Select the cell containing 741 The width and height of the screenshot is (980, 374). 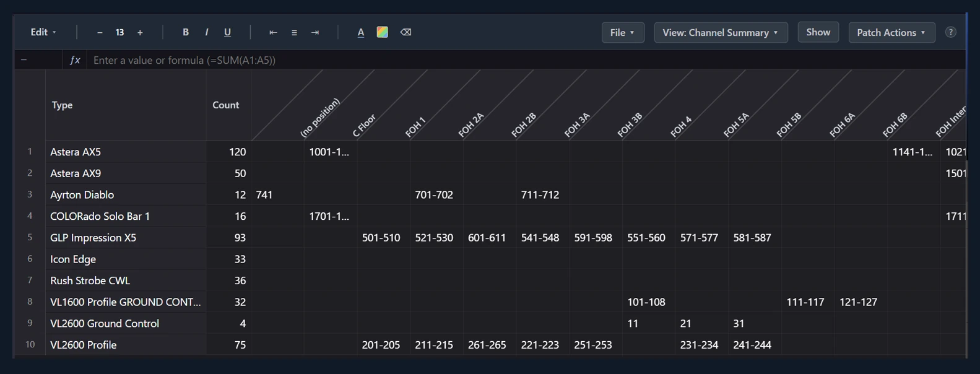(x=277, y=194)
